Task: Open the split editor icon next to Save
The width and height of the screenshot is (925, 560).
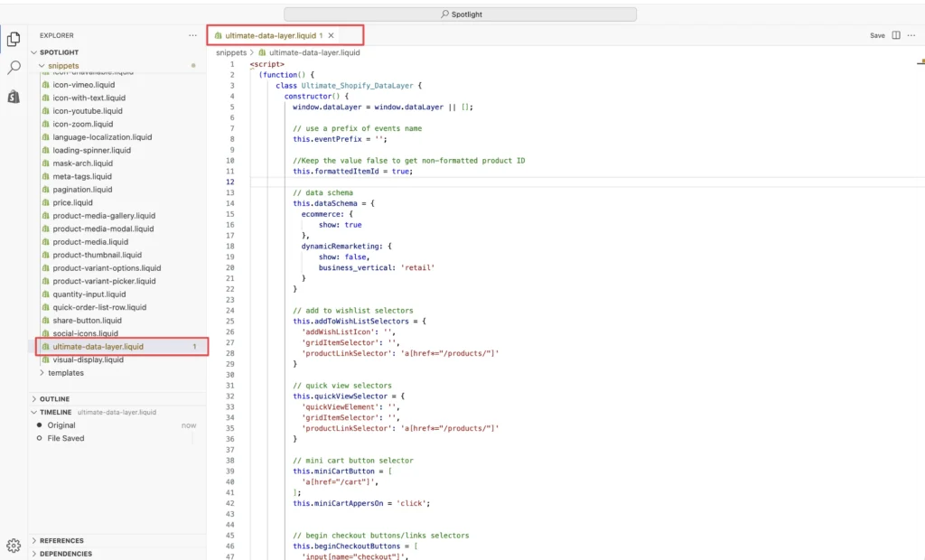Action: click(x=897, y=34)
